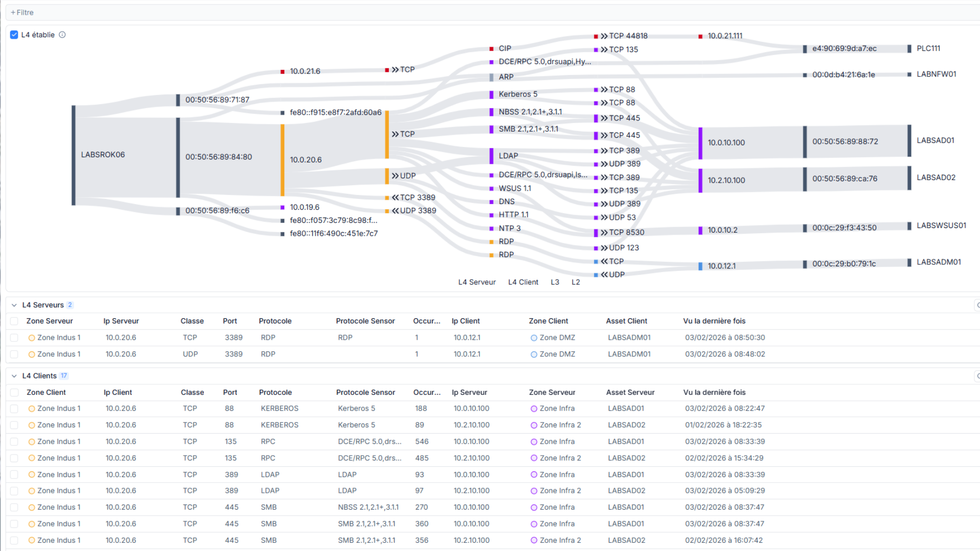The height and width of the screenshot is (551, 980).
Task: Collapse the L4 Clients section
Action: click(x=14, y=376)
